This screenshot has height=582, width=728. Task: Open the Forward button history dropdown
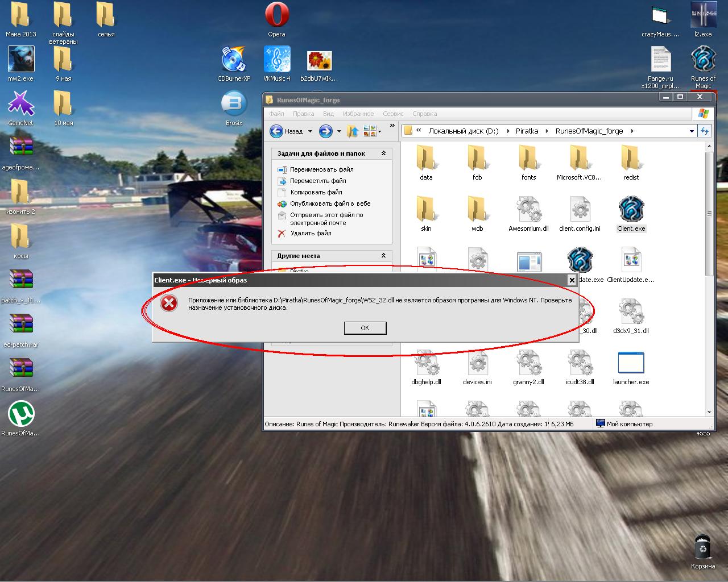339,131
